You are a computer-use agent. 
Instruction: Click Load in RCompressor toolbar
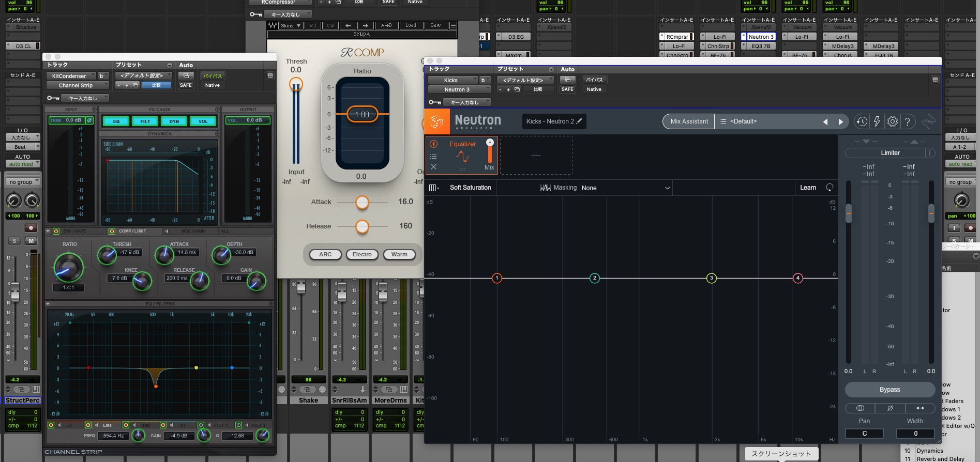411,25
